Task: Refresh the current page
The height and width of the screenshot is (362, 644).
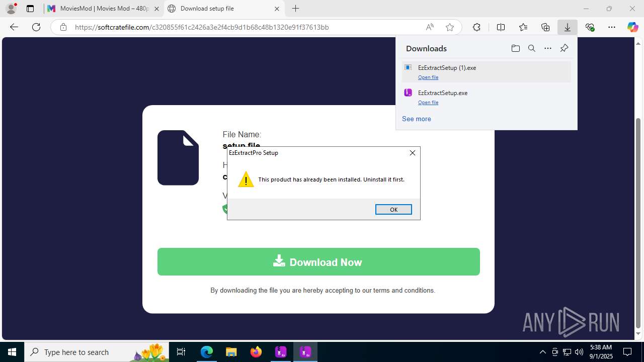Action: coord(36,27)
